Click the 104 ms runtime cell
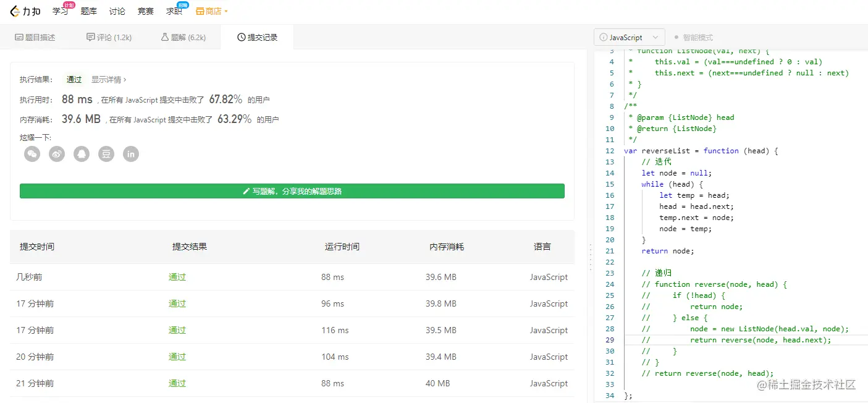This screenshot has height=403, width=868. pos(335,357)
